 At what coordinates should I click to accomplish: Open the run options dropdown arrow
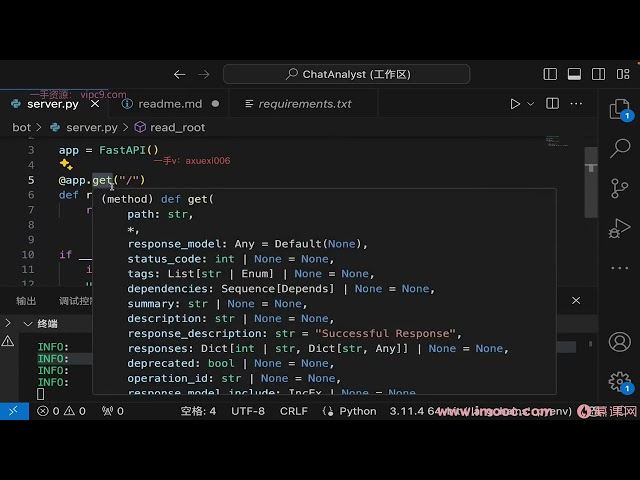tap(531, 104)
